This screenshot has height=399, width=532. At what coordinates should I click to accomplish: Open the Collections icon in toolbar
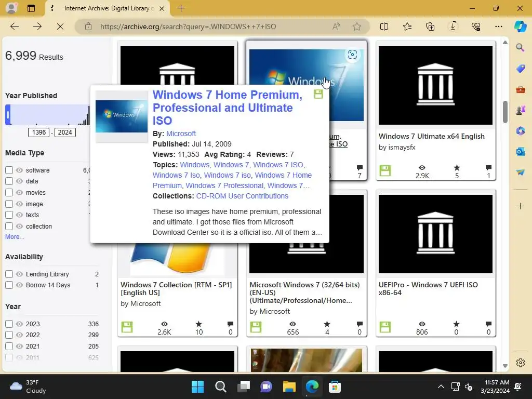pos(430,26)
